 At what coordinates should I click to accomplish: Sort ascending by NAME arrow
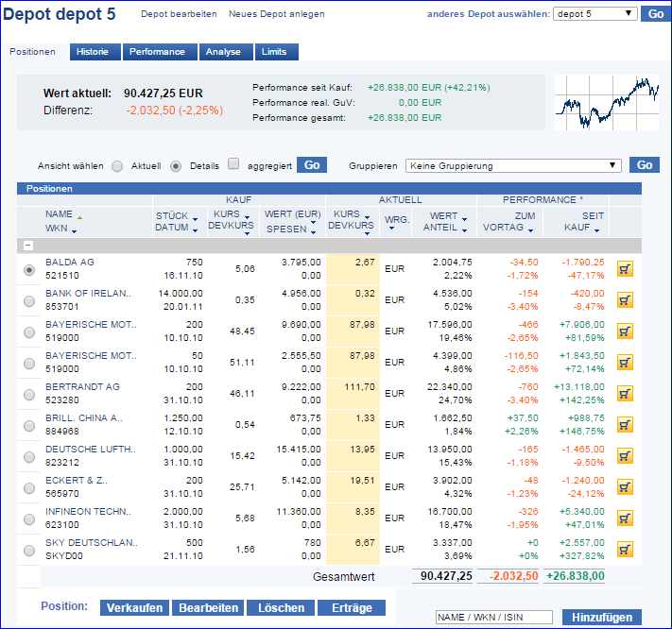pos(79,218)
